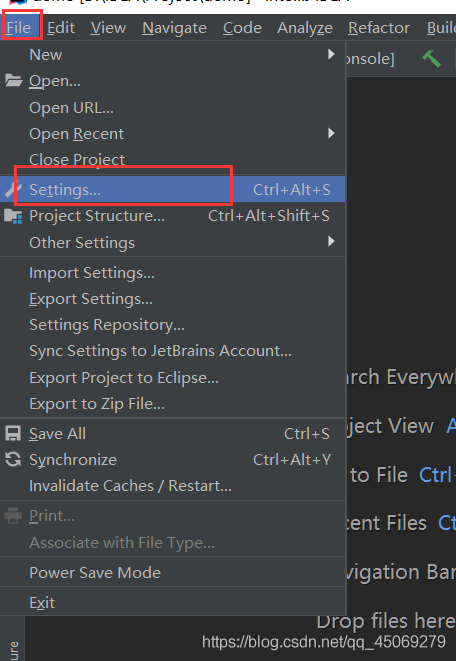The height and width of the screenshot is (661, 456).
Task: Choose Invalidate Caches / Restart...
Action: tap(130, 486)
